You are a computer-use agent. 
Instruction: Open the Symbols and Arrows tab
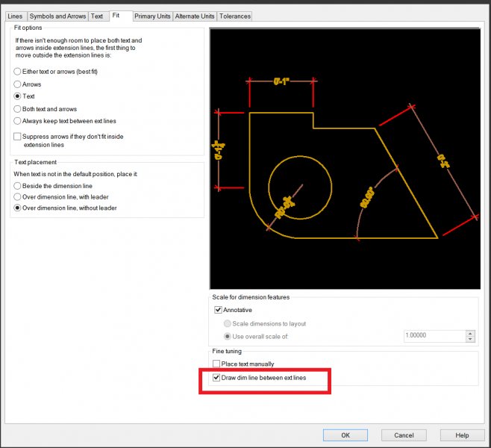pyautogui.click(x=57, y=16)
